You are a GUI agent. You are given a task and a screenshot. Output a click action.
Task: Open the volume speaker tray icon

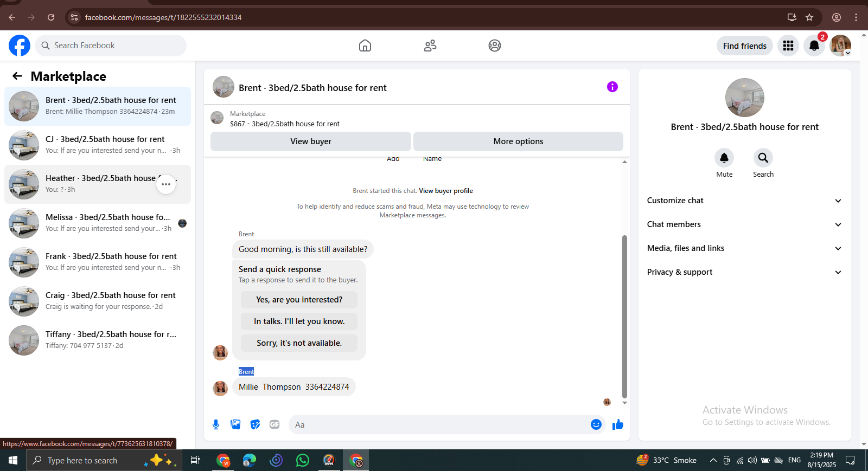pyautogui.click(x=752, y=460)
